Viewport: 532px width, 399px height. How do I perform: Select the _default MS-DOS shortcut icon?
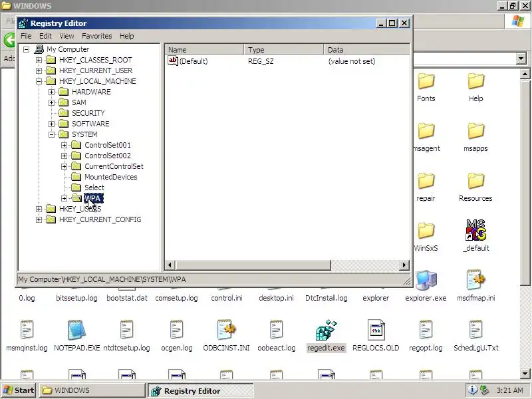click(475, 230)
